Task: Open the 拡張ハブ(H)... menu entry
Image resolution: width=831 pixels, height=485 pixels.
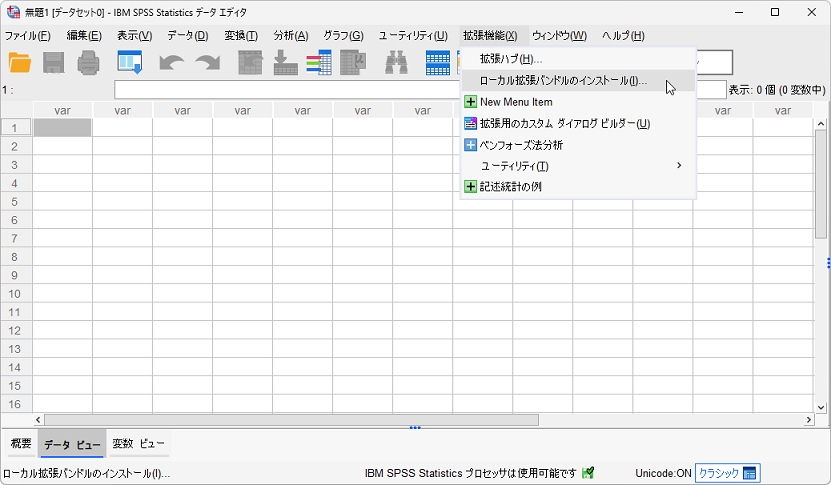Action: 511,60
